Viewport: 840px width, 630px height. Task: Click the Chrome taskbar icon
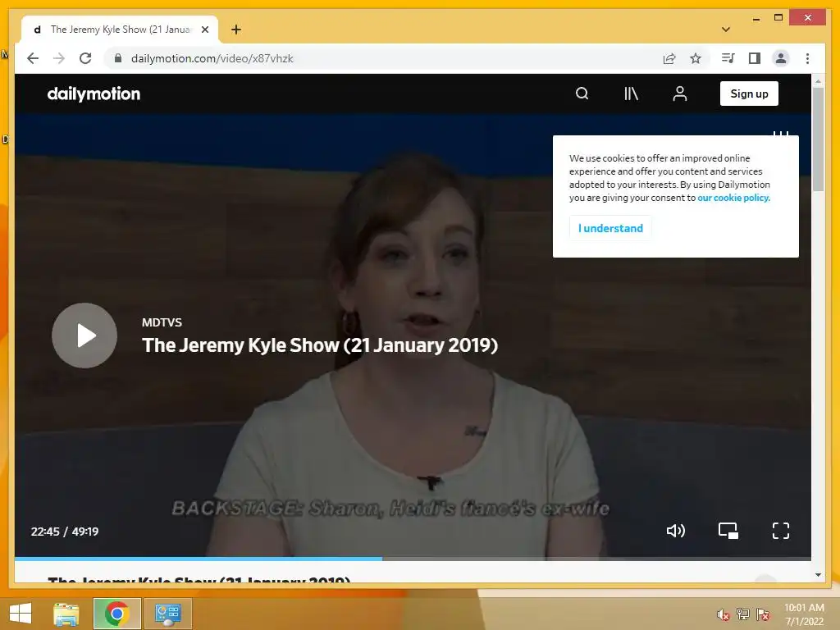pos(116,614)
